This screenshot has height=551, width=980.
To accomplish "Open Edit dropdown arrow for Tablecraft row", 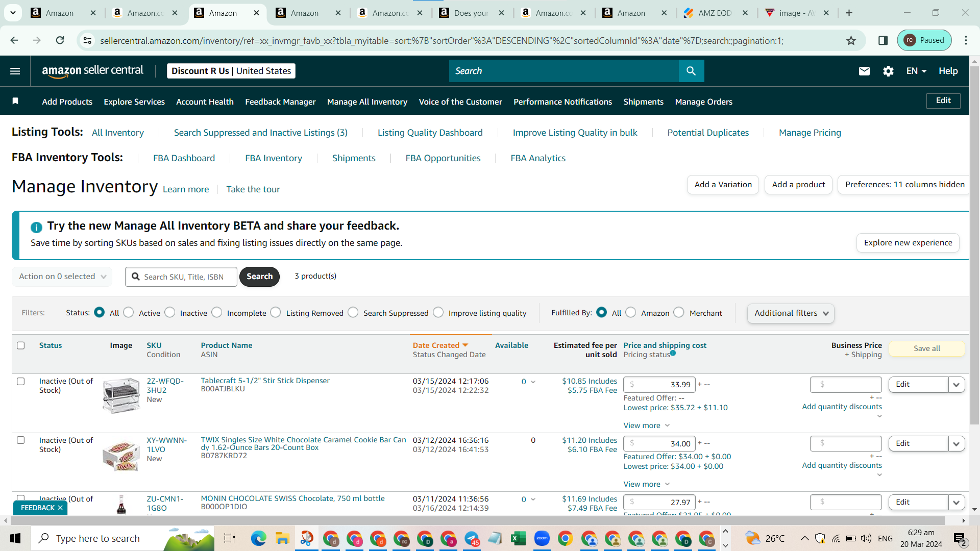I will [x=957, y=385].
